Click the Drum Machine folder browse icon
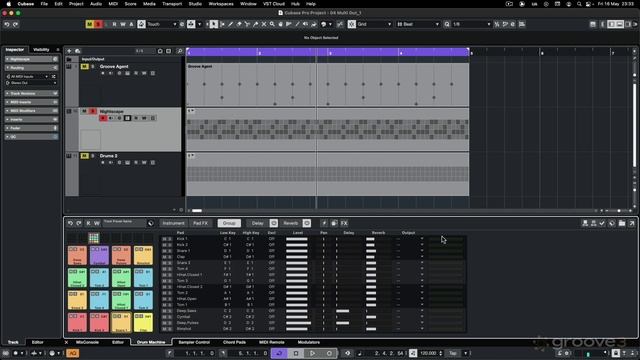Image resolution: width=640 pixels, height=360 pixels. (x=622, y=223)
